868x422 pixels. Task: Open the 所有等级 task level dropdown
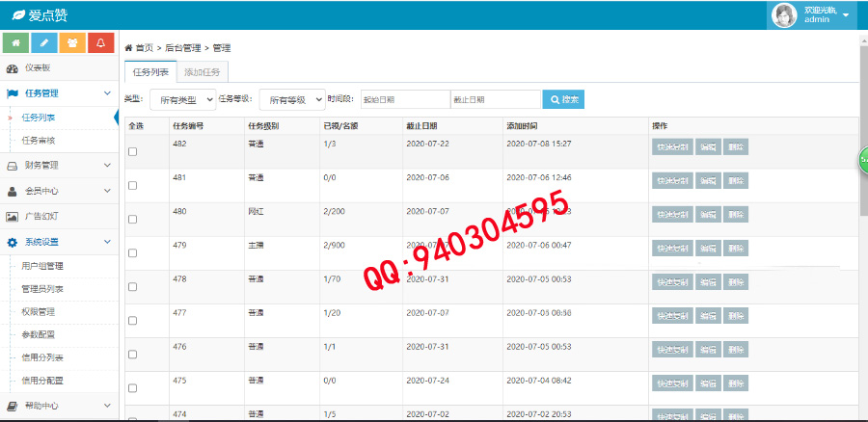[291, 99]
